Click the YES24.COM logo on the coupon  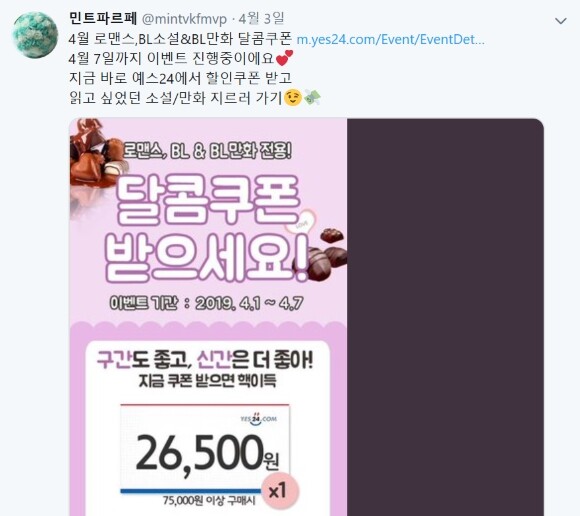(259, 419)
